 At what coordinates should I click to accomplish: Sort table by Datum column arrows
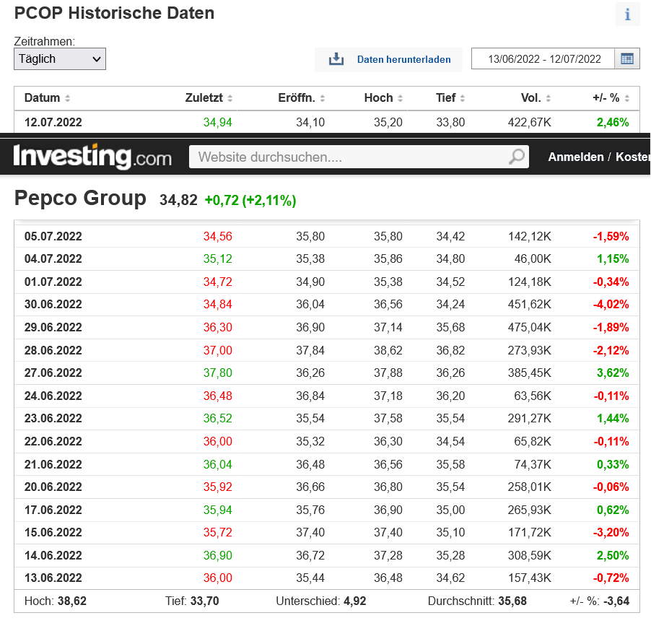click(68, 98)
